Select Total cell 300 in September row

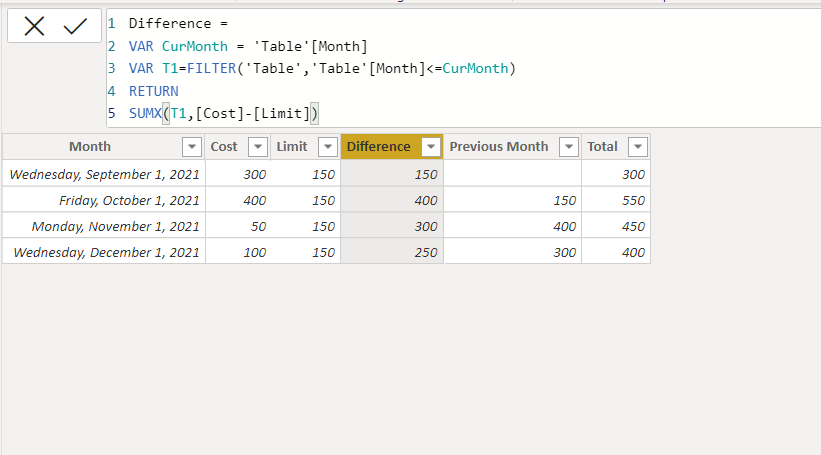pos(616,174)
